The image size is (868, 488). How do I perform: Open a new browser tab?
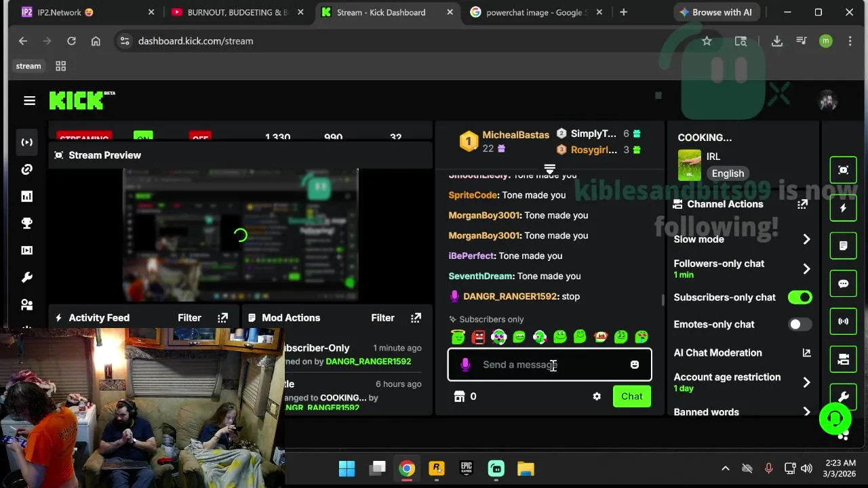click(x=623, y=12)
